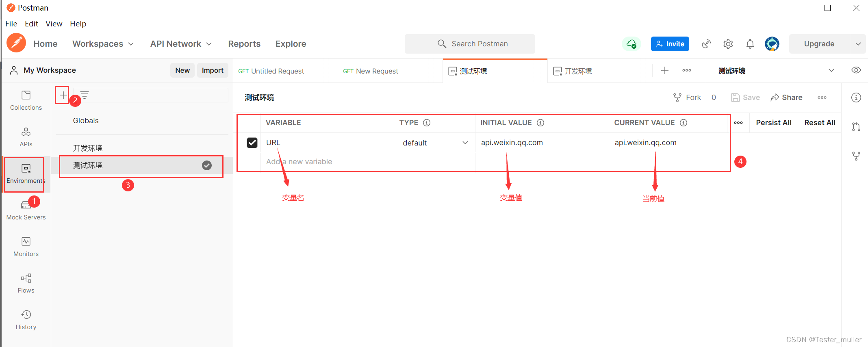This screenshot has width=868, height=347.
Task: Click the environment quick look eye icon
Action: pos(856,70)
